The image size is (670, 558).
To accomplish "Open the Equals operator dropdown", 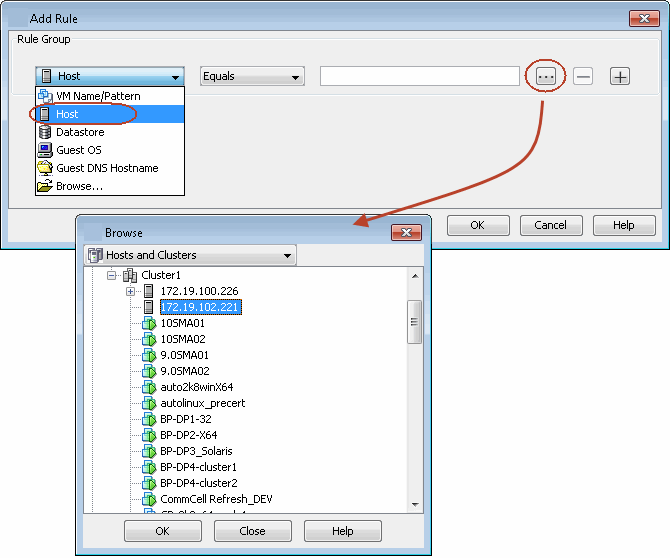I will (252, 76).
